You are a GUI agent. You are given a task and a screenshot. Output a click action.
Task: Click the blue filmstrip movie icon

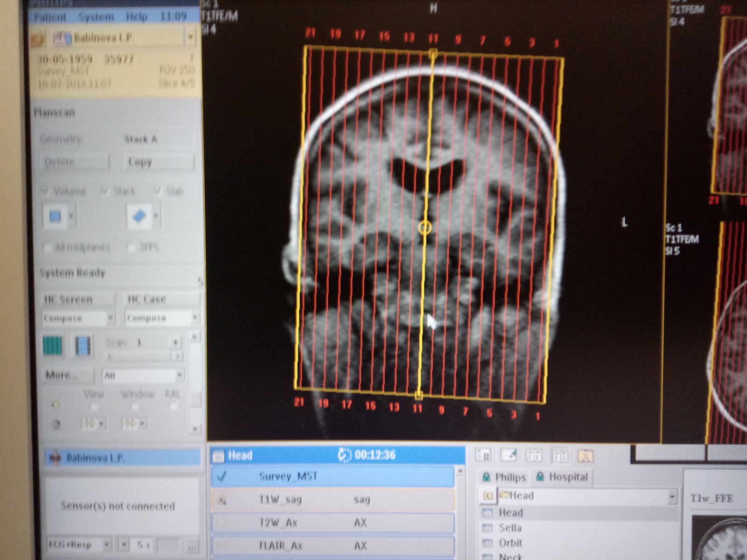point(83,347)
